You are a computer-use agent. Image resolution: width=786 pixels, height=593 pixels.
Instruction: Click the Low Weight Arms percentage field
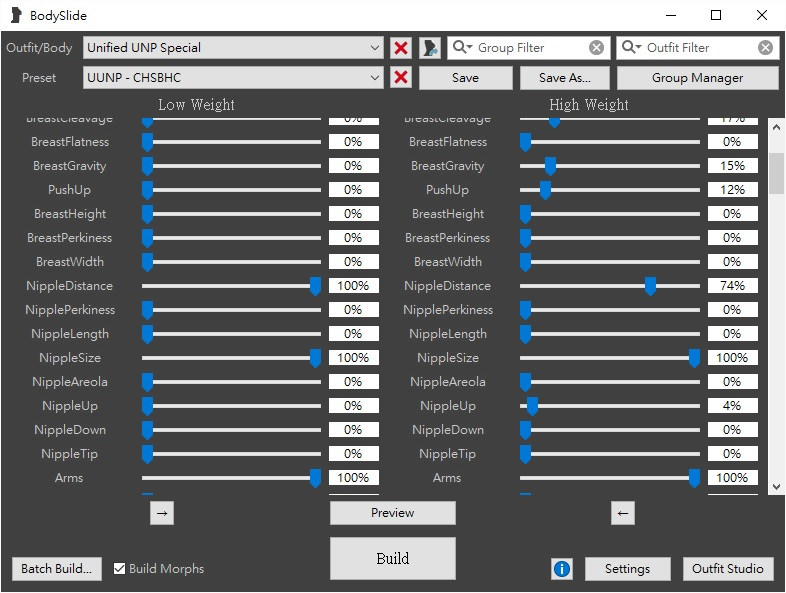(x=353, y=478)
